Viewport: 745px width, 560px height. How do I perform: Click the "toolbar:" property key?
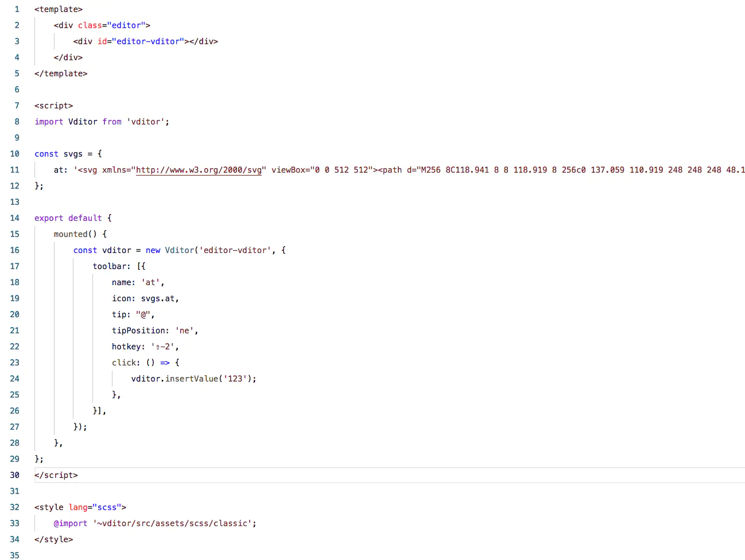click(x=112, y=266)
